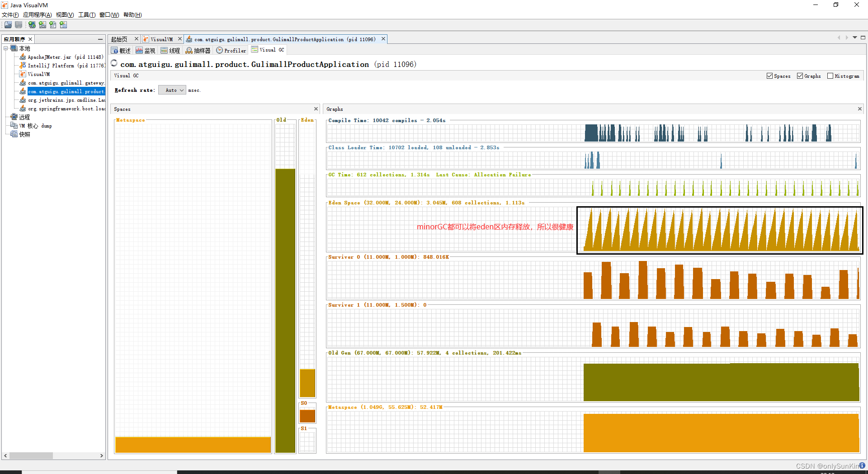Viewport: 868px width, 474px height.
Task: Switch to the 概述 overview tab
Action: coord(121,50)
